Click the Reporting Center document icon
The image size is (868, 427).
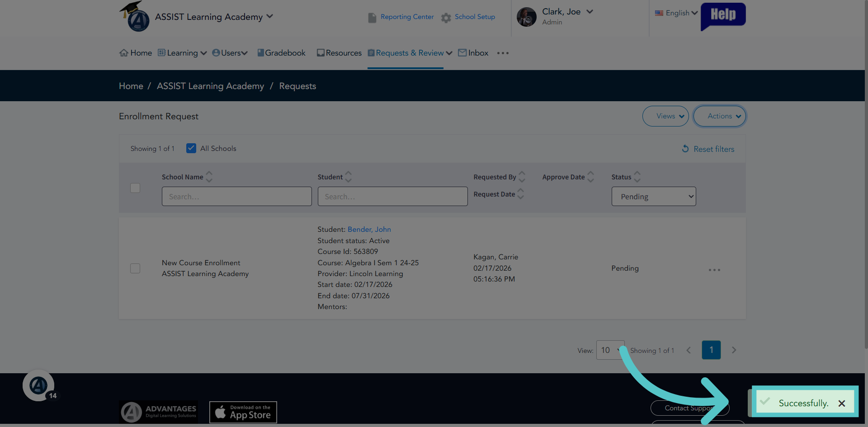tap(372, 18)
